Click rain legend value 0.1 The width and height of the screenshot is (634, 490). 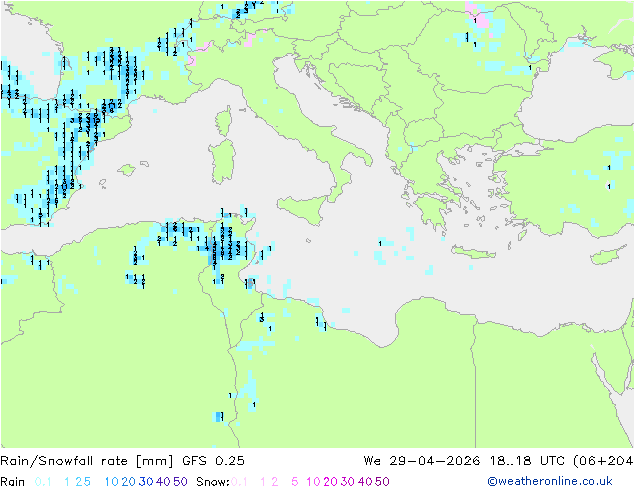[43, 482]
